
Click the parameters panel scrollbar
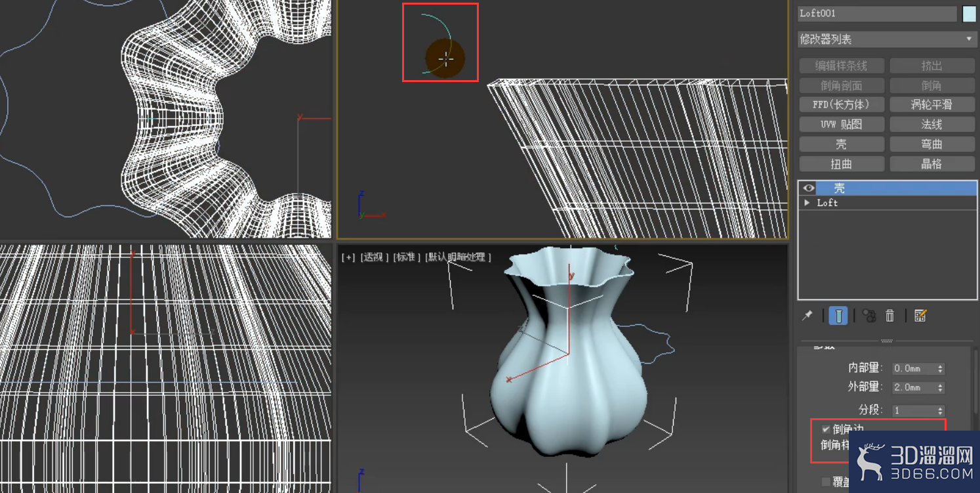pos(975,381)
